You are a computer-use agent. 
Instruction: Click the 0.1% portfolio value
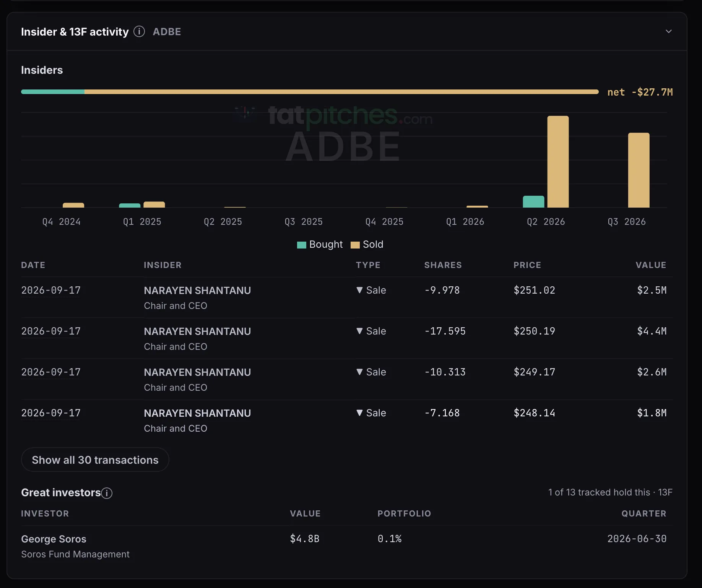coord(390,539)
